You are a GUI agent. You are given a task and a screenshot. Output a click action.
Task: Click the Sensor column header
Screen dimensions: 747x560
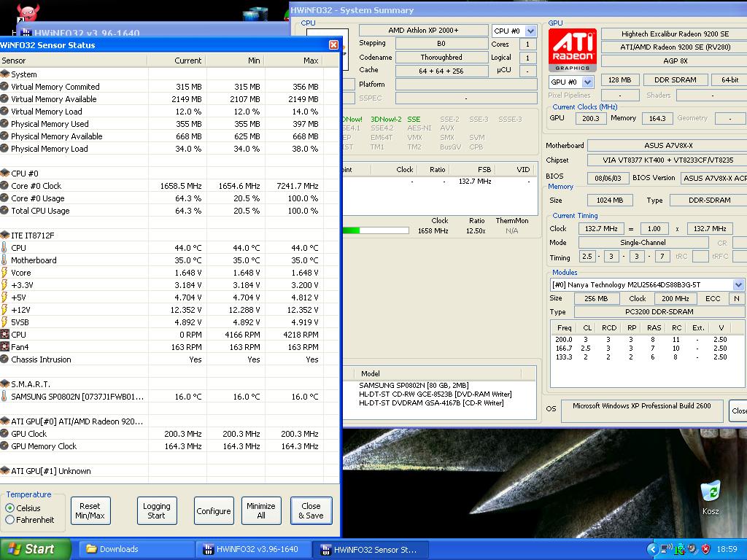[74, 61]
